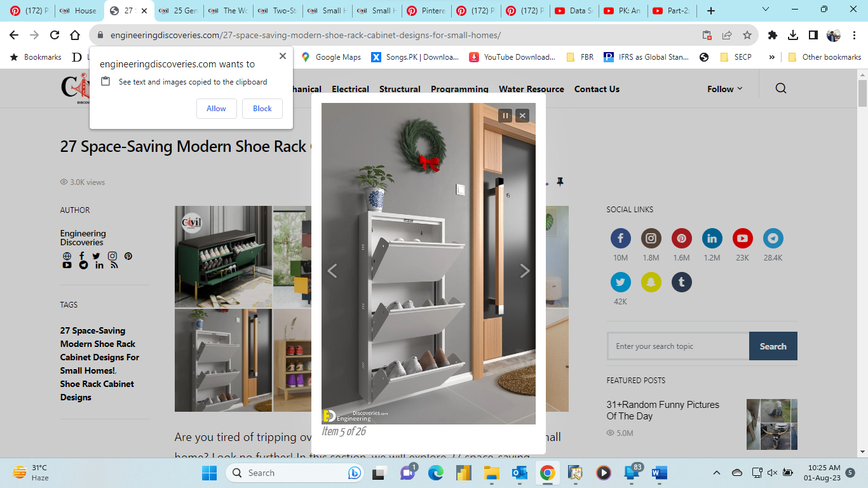Image resolution: width=868 pixels, height=488 pixels.
Task: Expand the Follow dropdown
Action: [724, 89]
